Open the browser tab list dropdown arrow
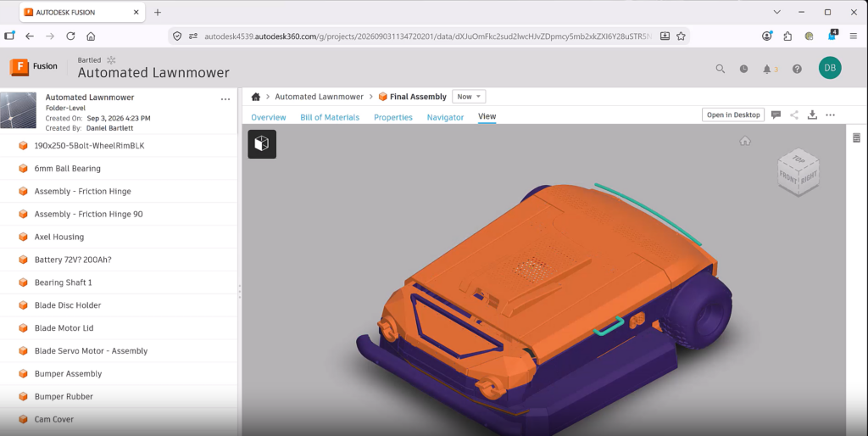 [x=776, y=12]
